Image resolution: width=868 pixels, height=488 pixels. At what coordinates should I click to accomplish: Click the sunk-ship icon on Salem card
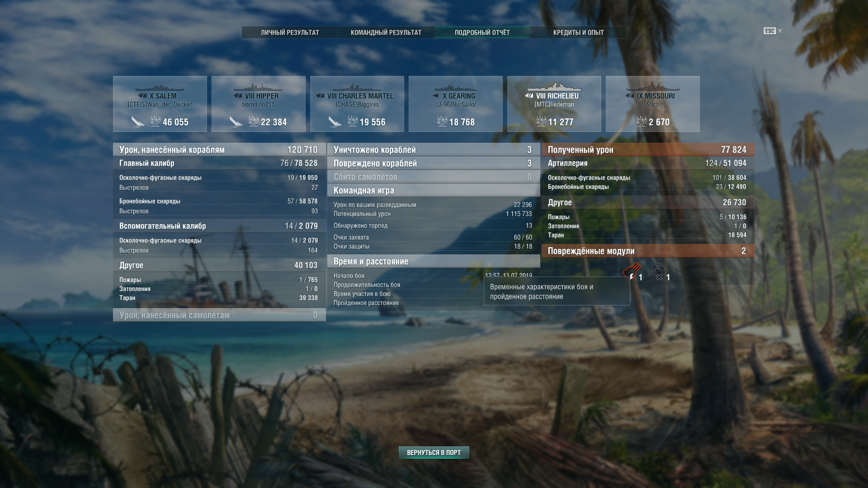(137, 122)
